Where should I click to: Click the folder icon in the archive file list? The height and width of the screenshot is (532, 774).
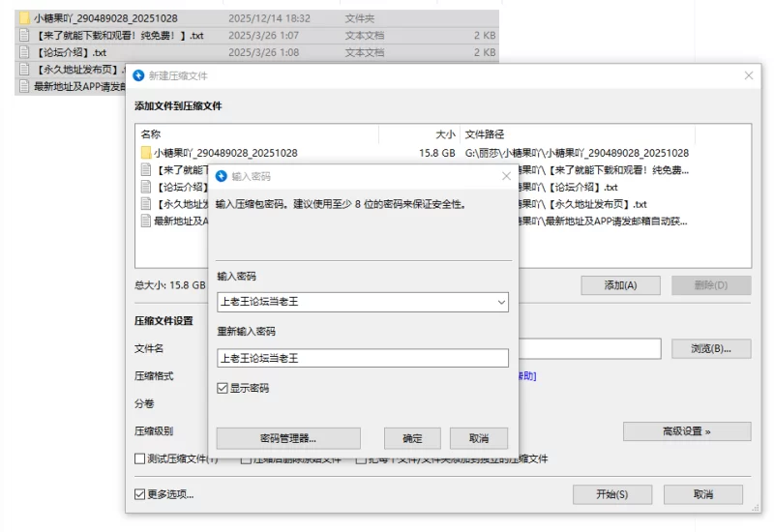pyautogui.click(x=146, y=153)
